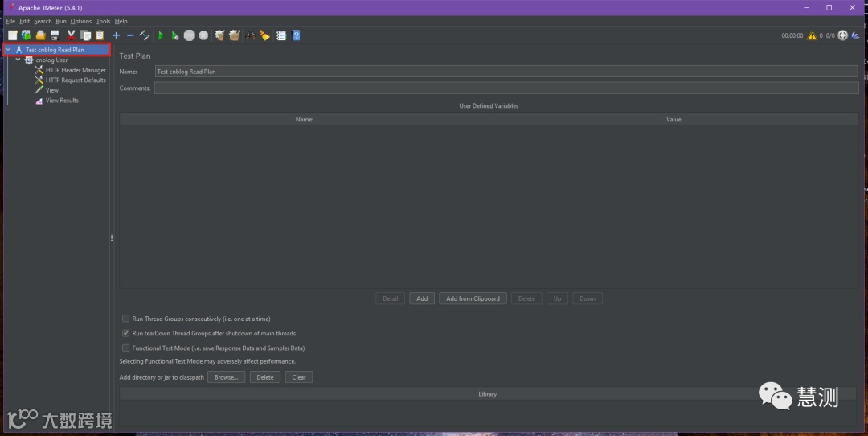Click the Delete button beside Add from Clipboard
This screenshot has height=436, width=868.
(x=526, y=298)
